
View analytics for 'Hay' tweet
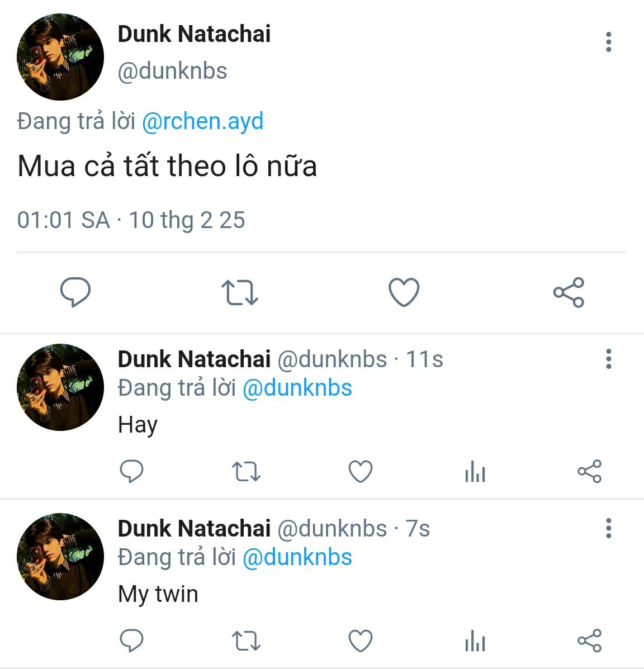pyautogui.click(x=475, y=472)
